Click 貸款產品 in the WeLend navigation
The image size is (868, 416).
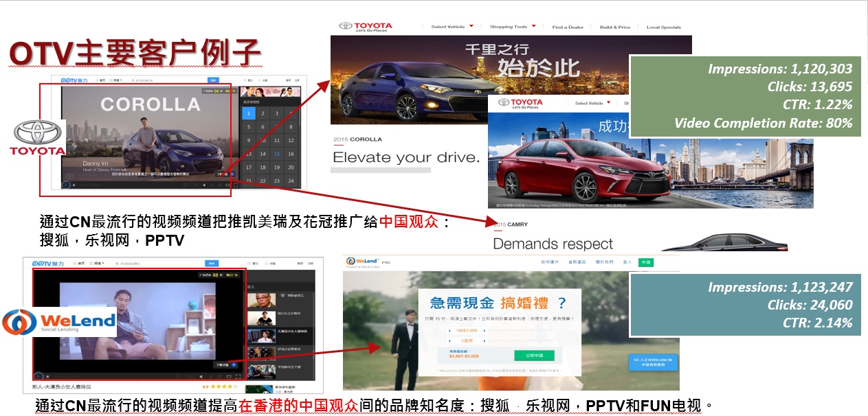tap(579, 262)
